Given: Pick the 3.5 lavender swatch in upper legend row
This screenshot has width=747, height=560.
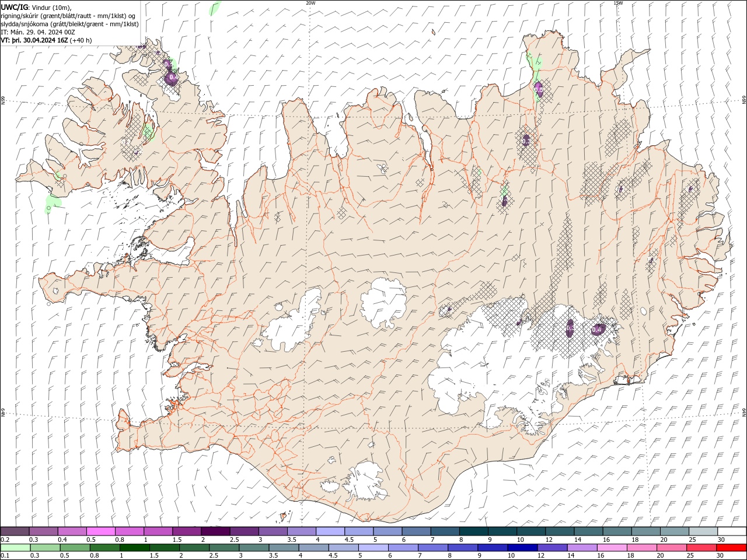Looking at the screenshot, I should point(301,531).
